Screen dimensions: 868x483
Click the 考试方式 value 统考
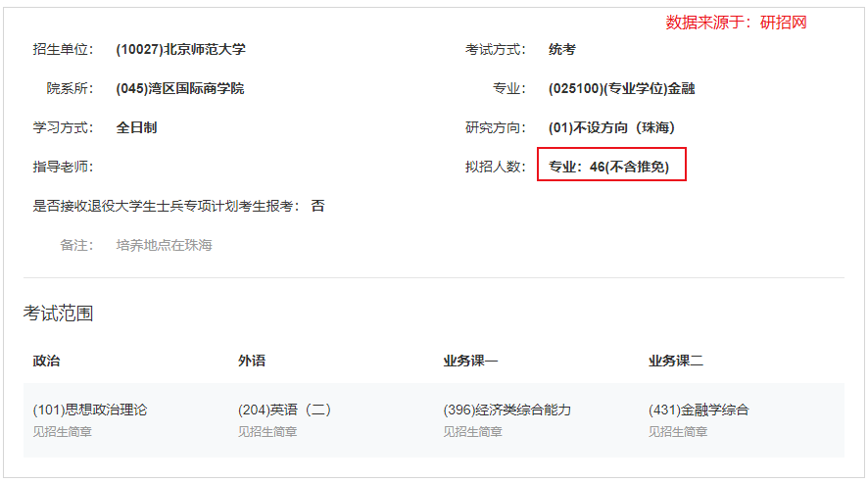coord(562,49)
